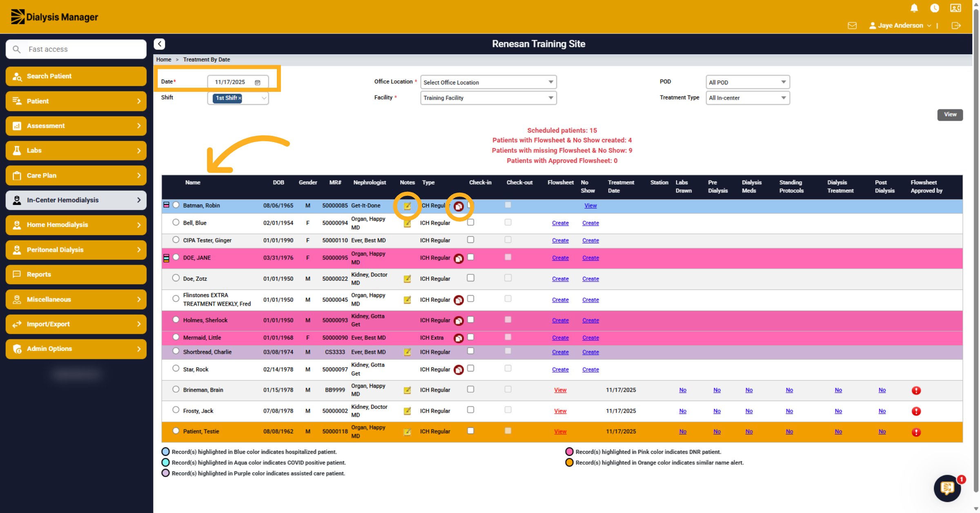Open the chat support bubble icon
This screenshot has height=513, width=980.
pos(947,488)
